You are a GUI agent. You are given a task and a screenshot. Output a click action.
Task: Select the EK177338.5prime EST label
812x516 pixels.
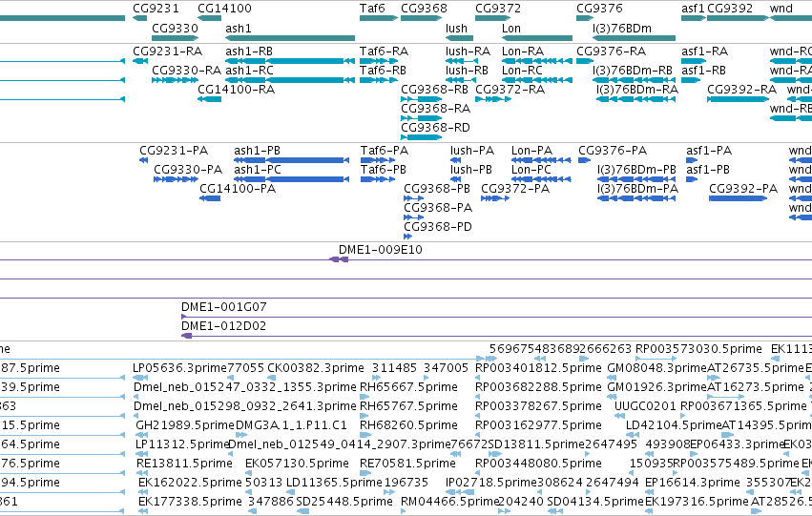[190, 502]
